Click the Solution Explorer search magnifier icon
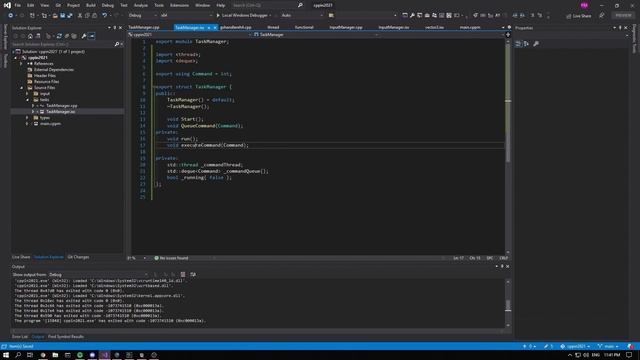This screenshot has height=360, width=640. point(117,44)
